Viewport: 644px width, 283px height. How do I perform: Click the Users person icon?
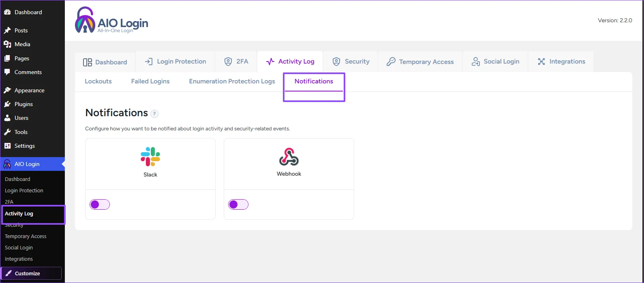(x=7, y=118)
